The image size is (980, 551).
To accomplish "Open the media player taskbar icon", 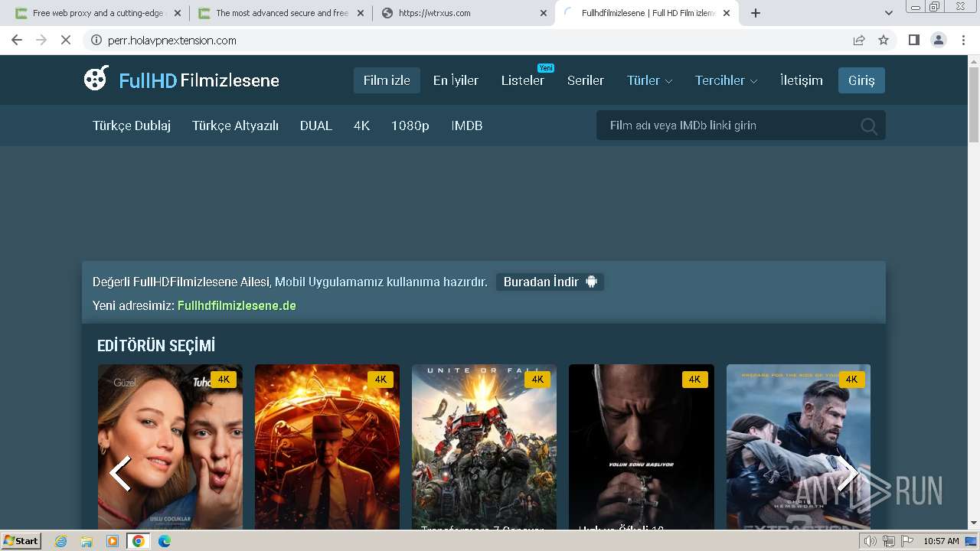I will coord(113,541).
